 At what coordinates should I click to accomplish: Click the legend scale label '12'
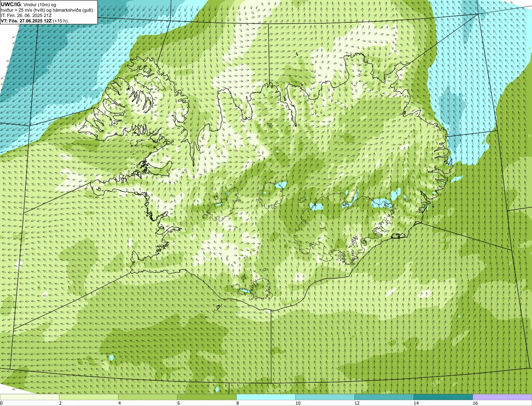pyautogui.click(x=357, y=403)
